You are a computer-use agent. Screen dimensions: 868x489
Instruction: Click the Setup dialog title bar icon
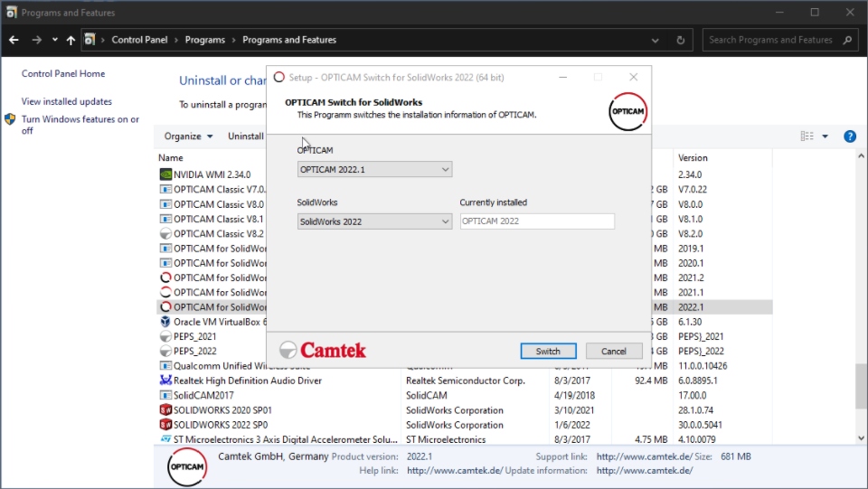tap(279, 77)
